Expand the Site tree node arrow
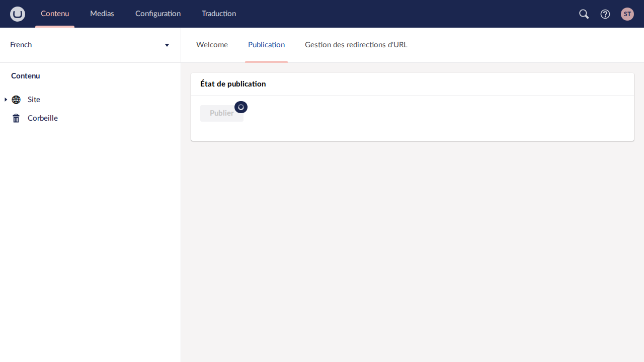Viewport: 644px width, 362px height. tap(6, 100)
